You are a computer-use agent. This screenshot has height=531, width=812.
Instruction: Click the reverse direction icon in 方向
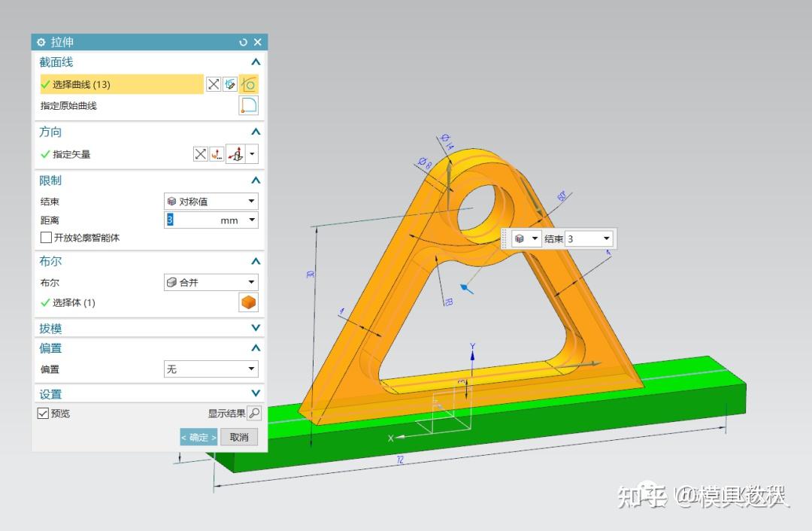point(201,154)
